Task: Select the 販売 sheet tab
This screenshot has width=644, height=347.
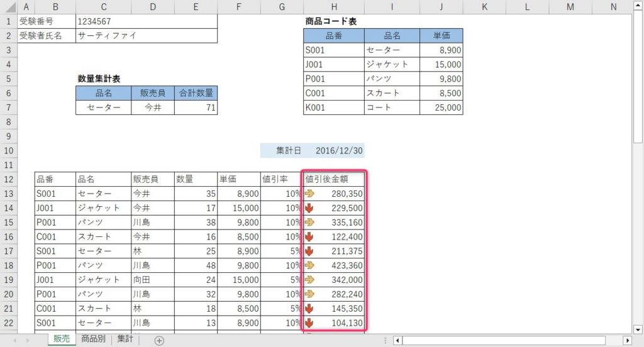Action: [61, 339]
